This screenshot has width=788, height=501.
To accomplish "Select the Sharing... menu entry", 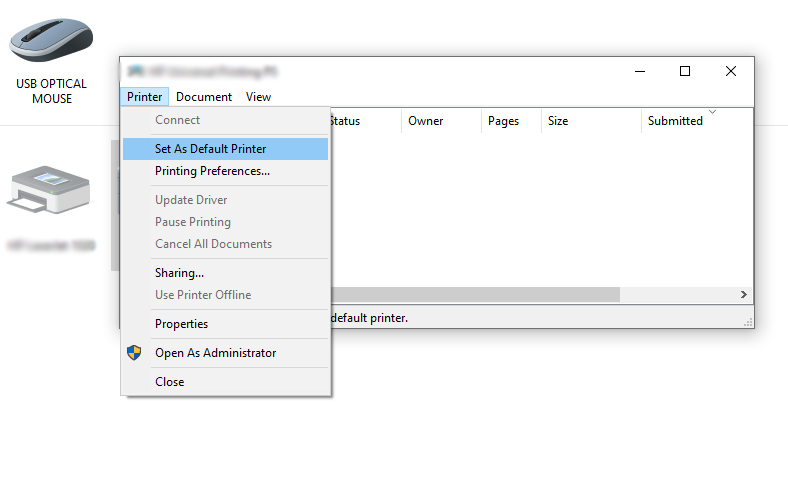I will pos(225,273).
